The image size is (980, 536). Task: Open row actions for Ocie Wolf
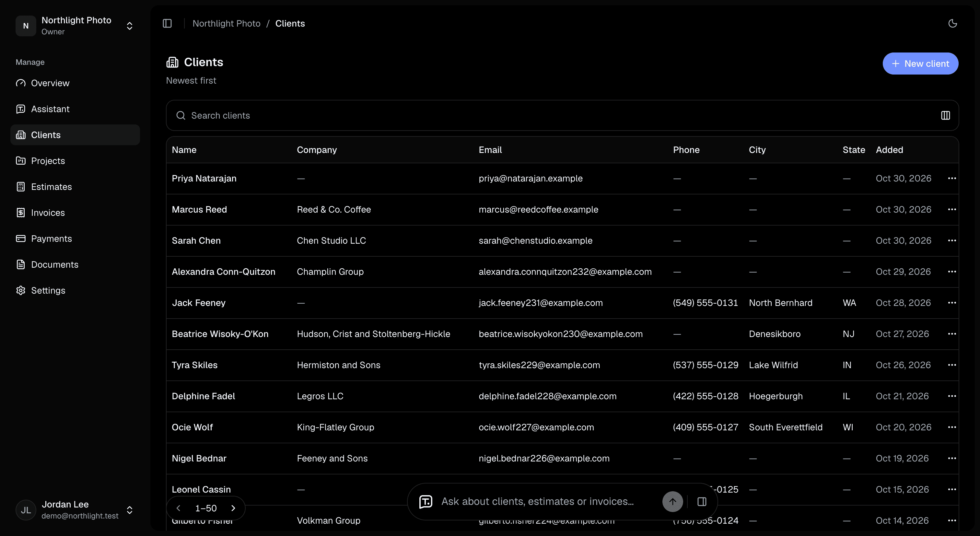click(952, 427)
